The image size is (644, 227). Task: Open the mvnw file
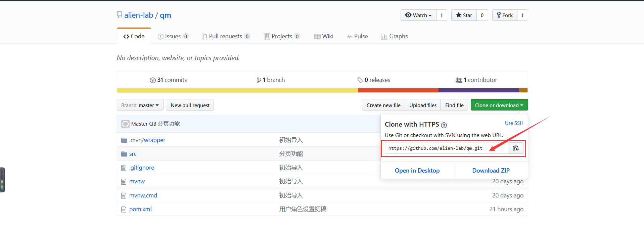(x=137, y=181)
